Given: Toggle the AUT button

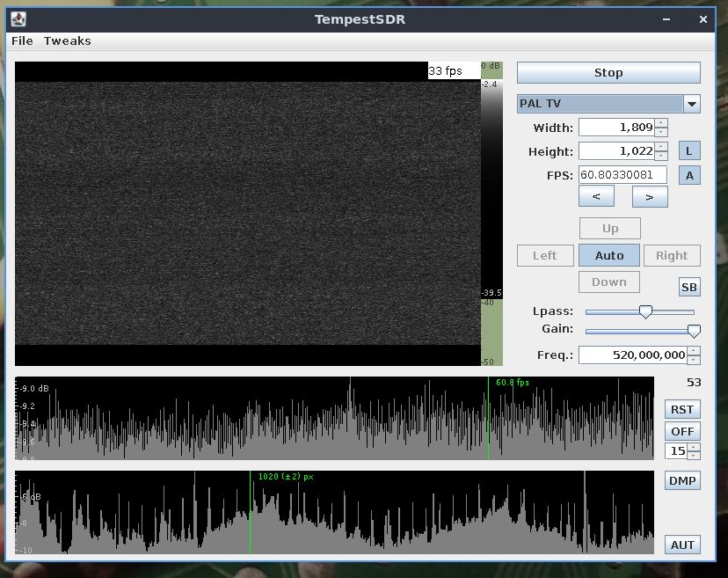Looking at the screenshot, I should pyautogui.click(x=682, y=545).
